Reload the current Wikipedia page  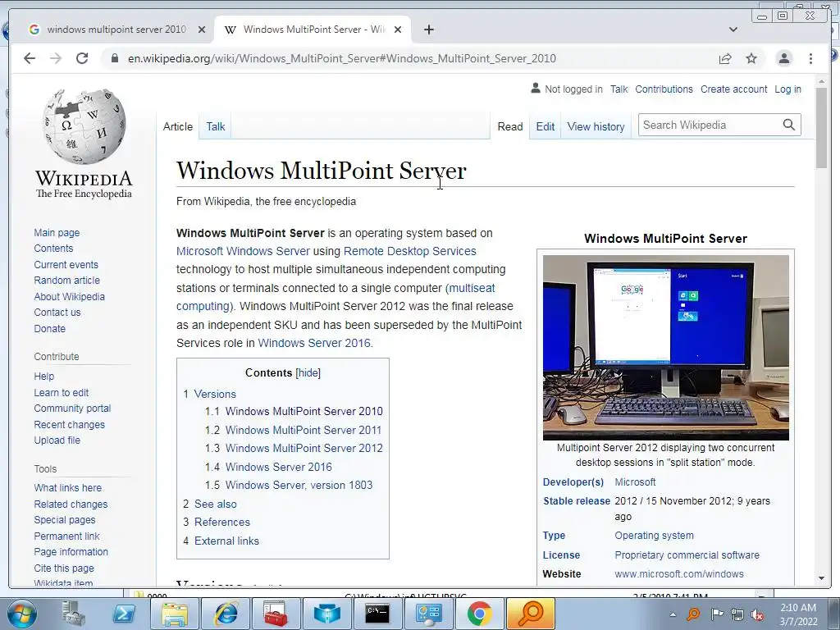[x=82, y=58]
